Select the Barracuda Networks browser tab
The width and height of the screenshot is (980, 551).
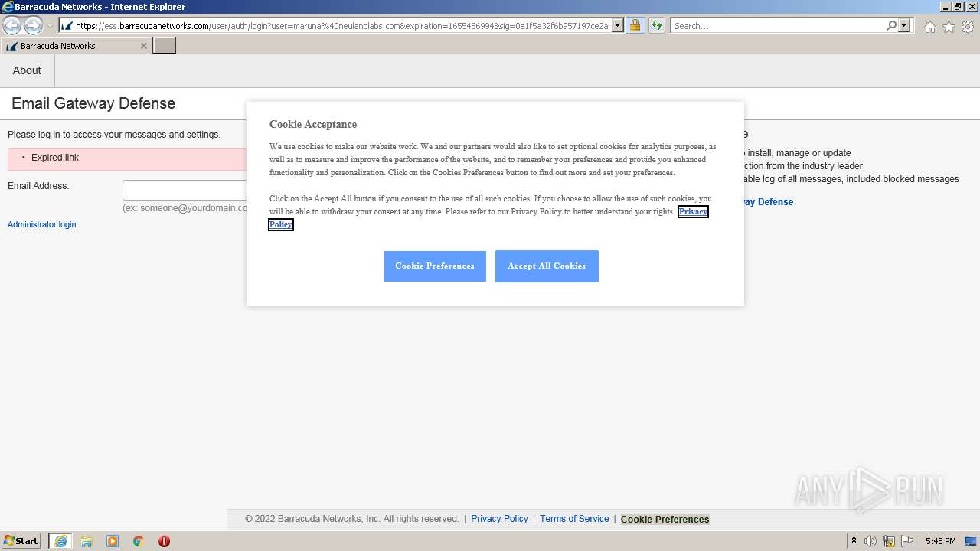click(x=76, y=46)
